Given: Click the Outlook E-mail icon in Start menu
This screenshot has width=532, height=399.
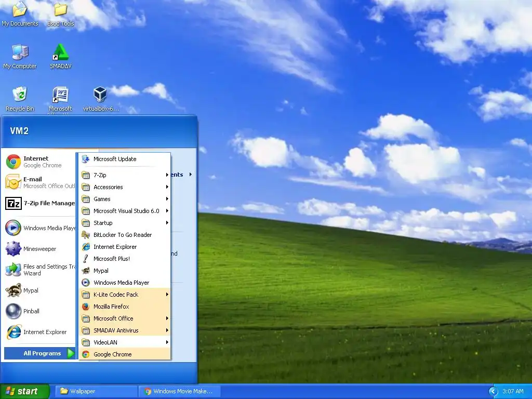Looking at the screenshot, I should [13, 182].
